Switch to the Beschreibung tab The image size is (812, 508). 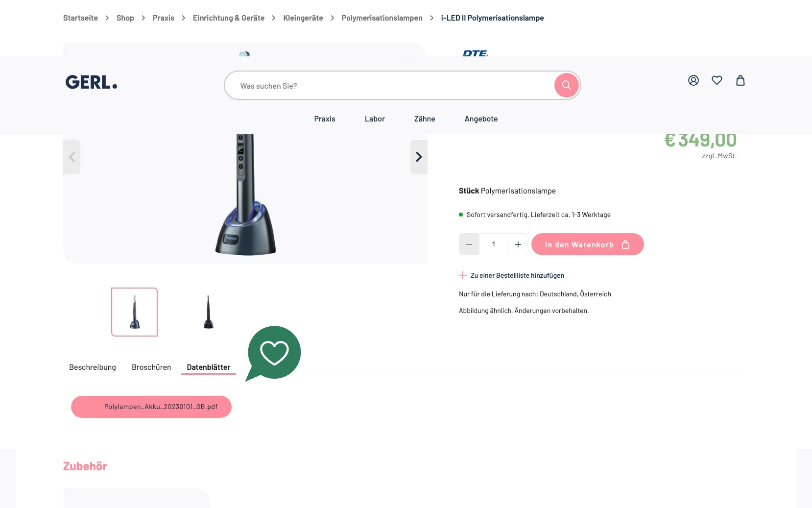pos(93,367)
